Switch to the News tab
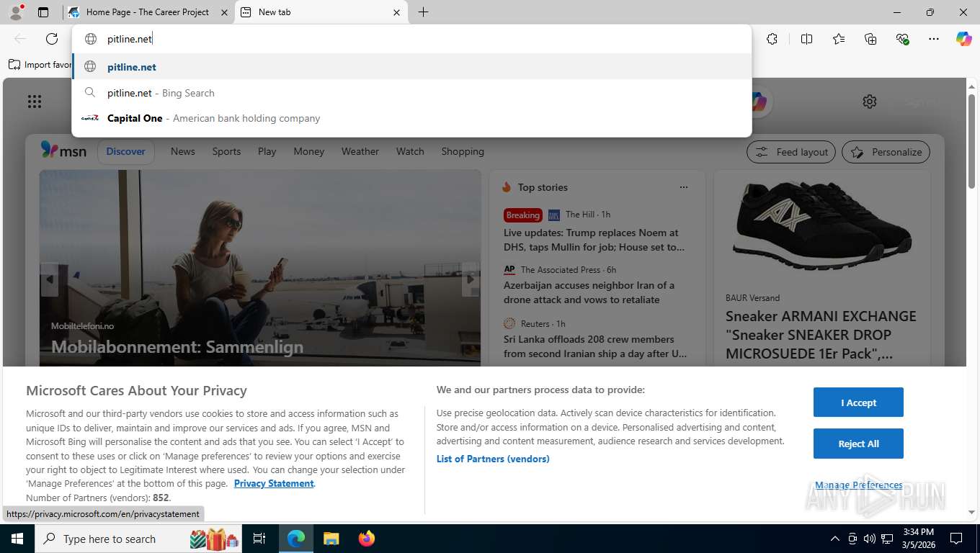This screenshot has height=553, width=980. pos(183,151)
